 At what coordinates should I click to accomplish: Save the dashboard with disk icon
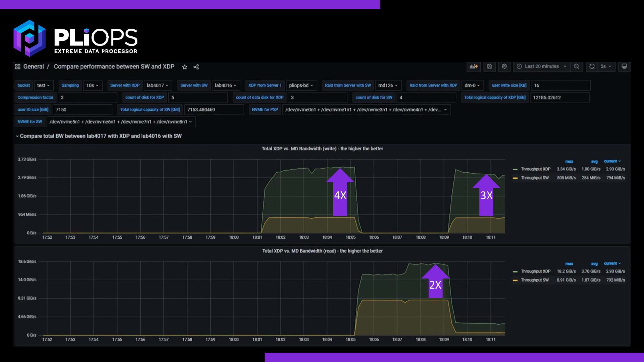(489, 66)
